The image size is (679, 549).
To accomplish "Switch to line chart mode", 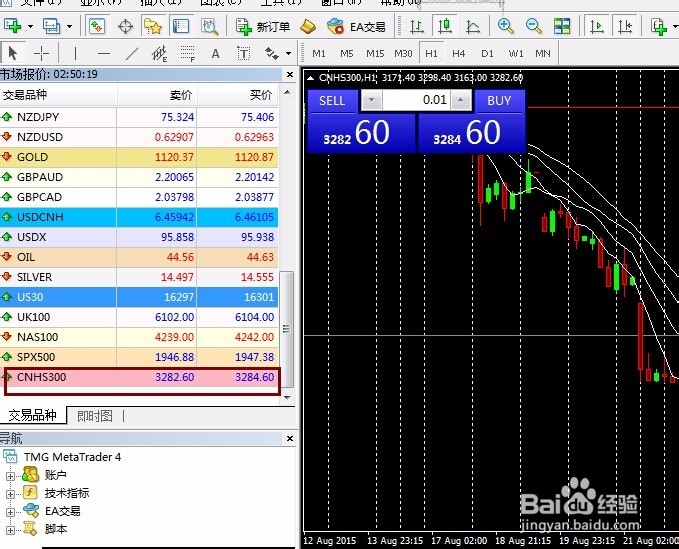I will [x=473, y=26].
